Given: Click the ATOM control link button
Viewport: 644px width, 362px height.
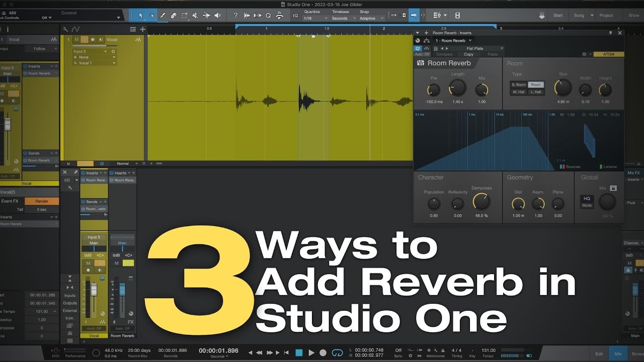Looking at the screenshot, I should (x=609, y=54).
